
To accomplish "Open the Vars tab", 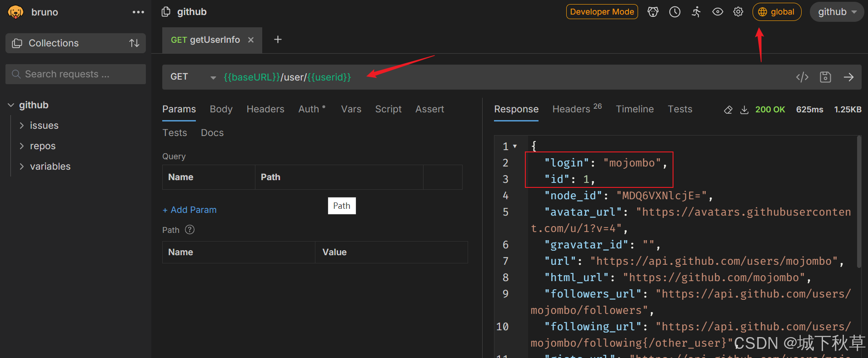I will [x=351, y=109].
